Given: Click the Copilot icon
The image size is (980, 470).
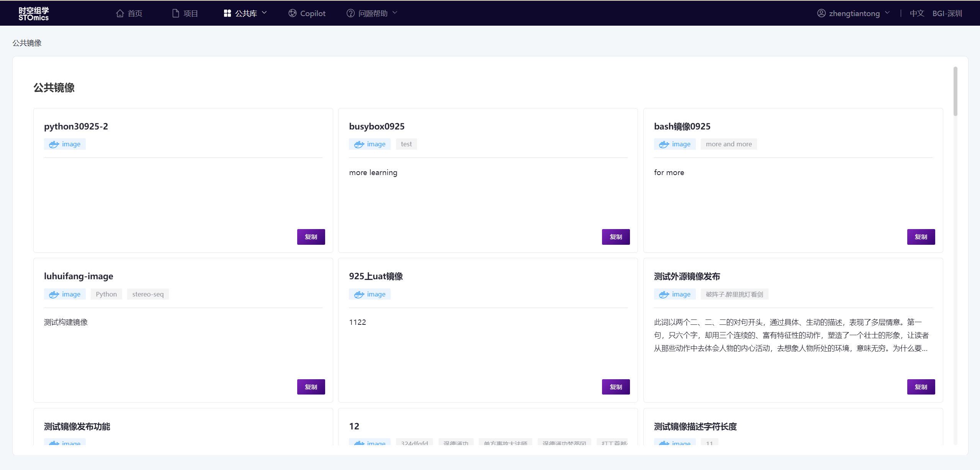Looking at the screenshot, I should (293, 13).
